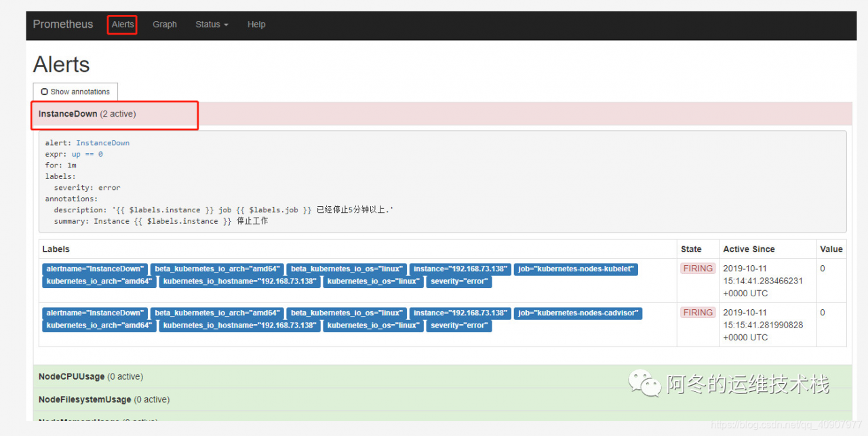This screenshot has height=436, width=868.
Task: Select alertname="InstanceDown" badge in kubelet row
Action: click(x=95, y=269)
